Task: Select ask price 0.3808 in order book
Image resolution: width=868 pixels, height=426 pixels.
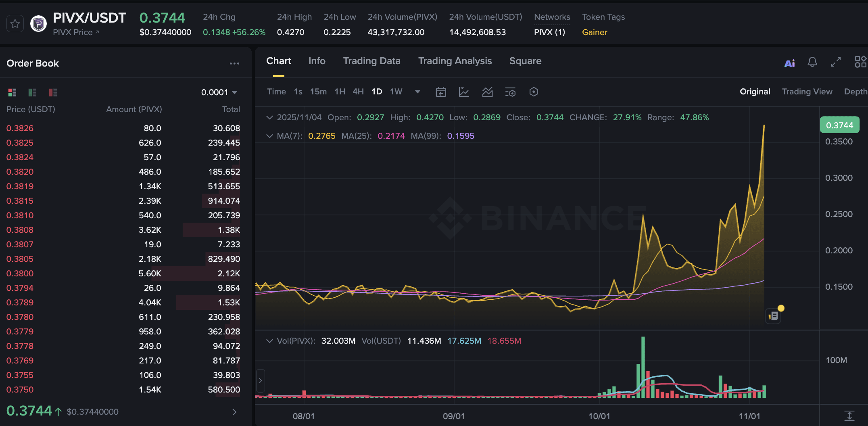Action: click(20, 230)
